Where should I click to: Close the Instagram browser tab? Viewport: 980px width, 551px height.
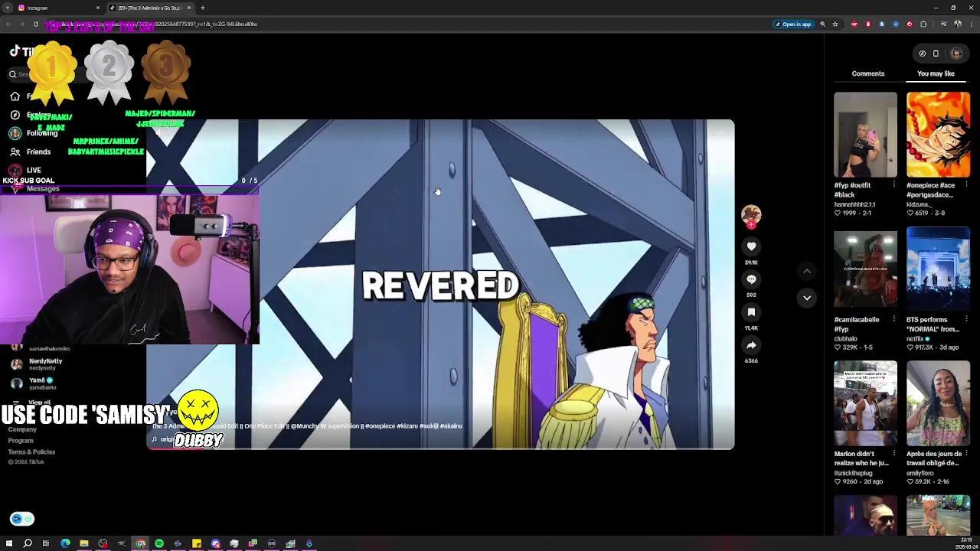97,8
